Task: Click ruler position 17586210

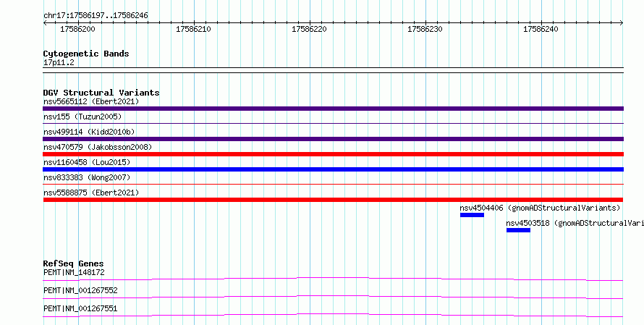Action: click(193, 29)
